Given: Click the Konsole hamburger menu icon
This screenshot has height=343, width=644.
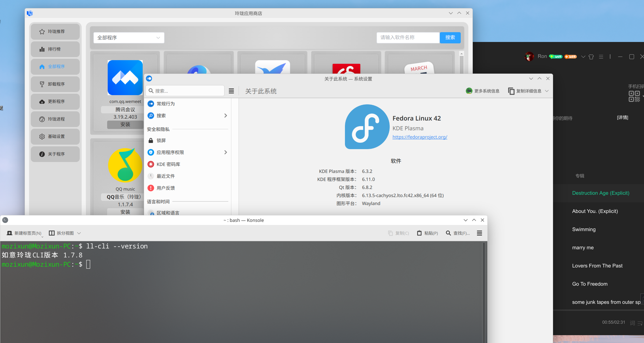Looking at the screenshot, I should pos(479,233).
